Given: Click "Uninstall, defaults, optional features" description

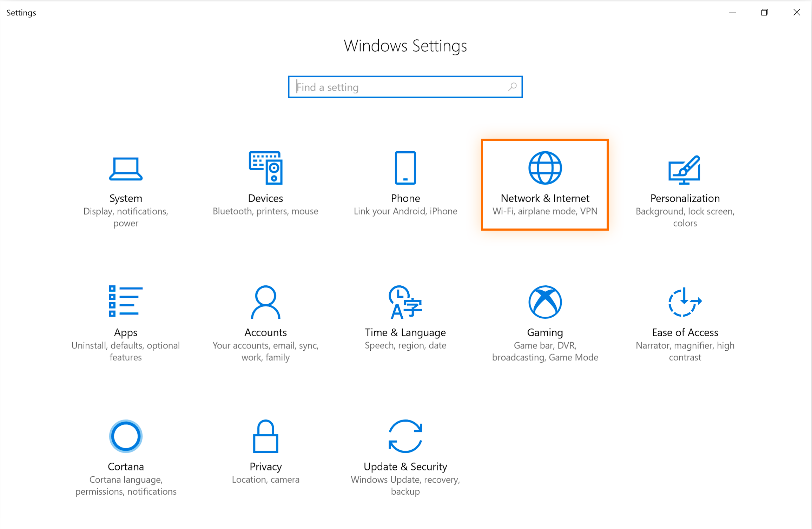Looking at the screenshot, I should [x=126, y=351].
